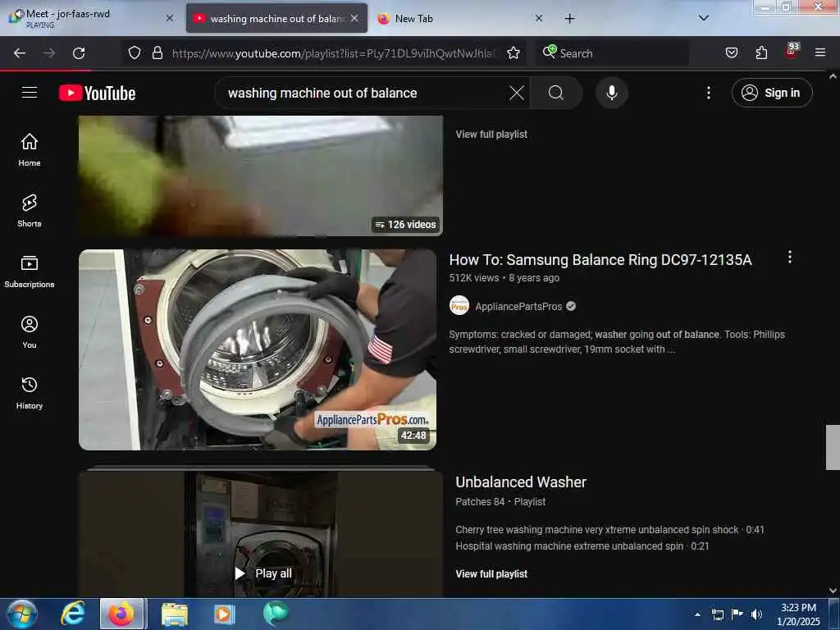This screenshot has height=630, width=840.
Task: Open the Patches 84 channel link
Action: (x=479, y=502)
